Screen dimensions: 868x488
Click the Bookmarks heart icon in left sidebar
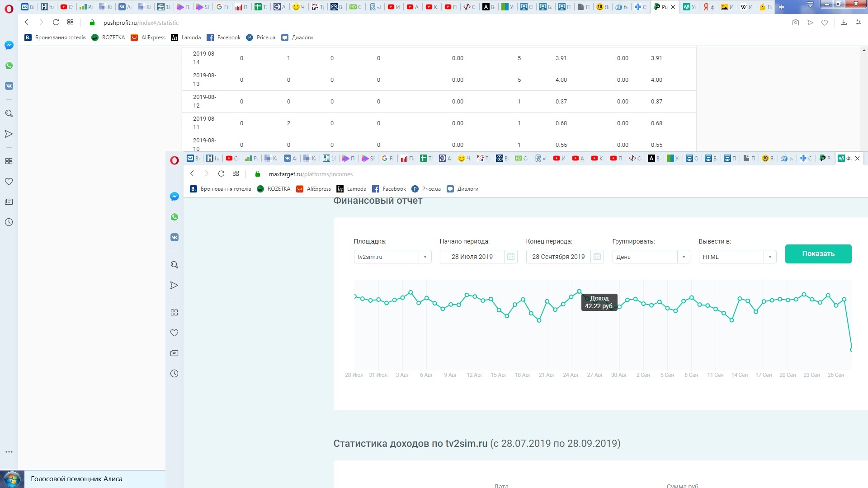click(x=9, y=181)
